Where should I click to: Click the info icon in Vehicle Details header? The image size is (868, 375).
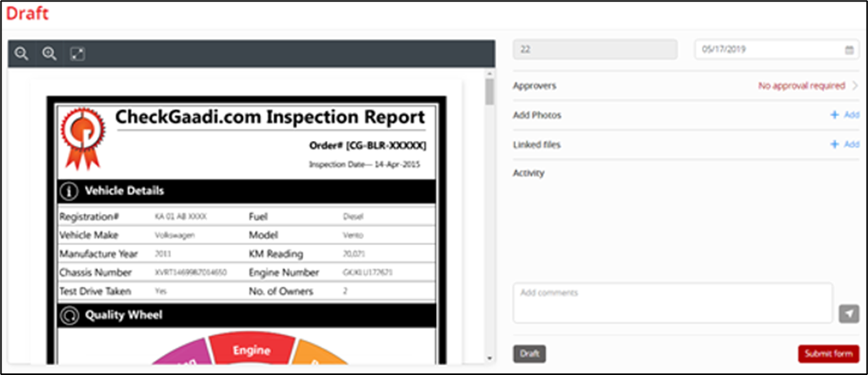pos(69,191)
